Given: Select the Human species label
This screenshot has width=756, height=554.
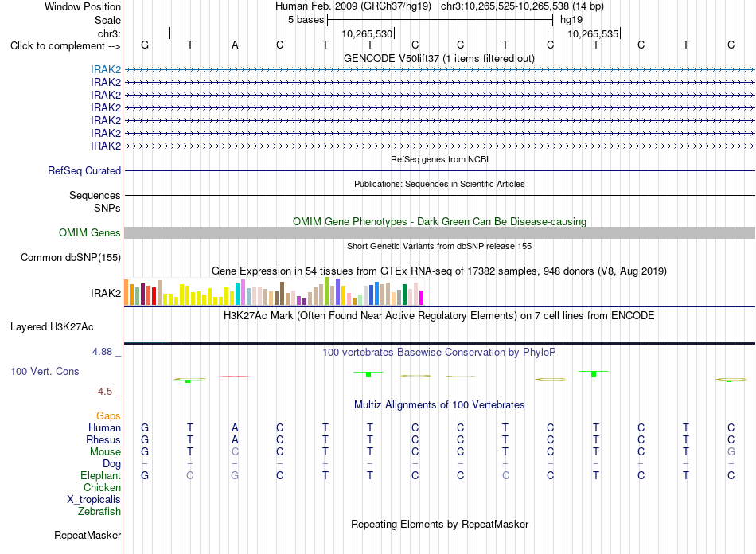Looking at the screenshot, I should point(104,427).
